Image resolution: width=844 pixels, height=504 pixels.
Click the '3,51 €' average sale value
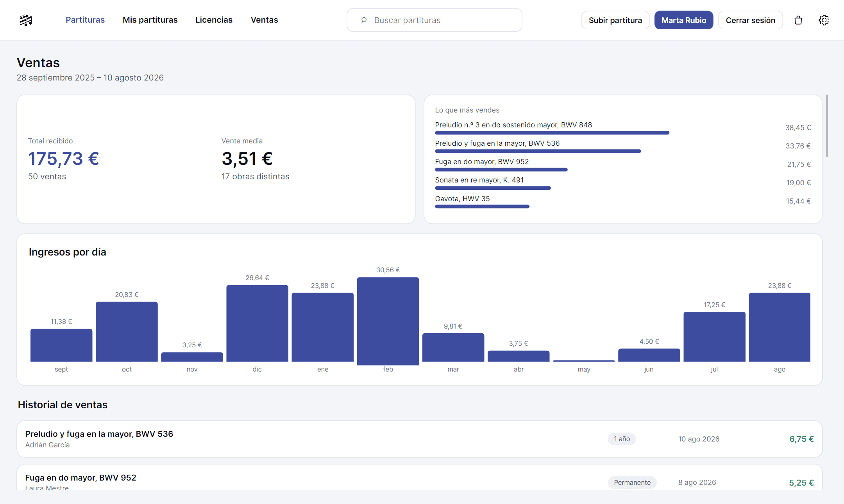click(x=247, y=159)
